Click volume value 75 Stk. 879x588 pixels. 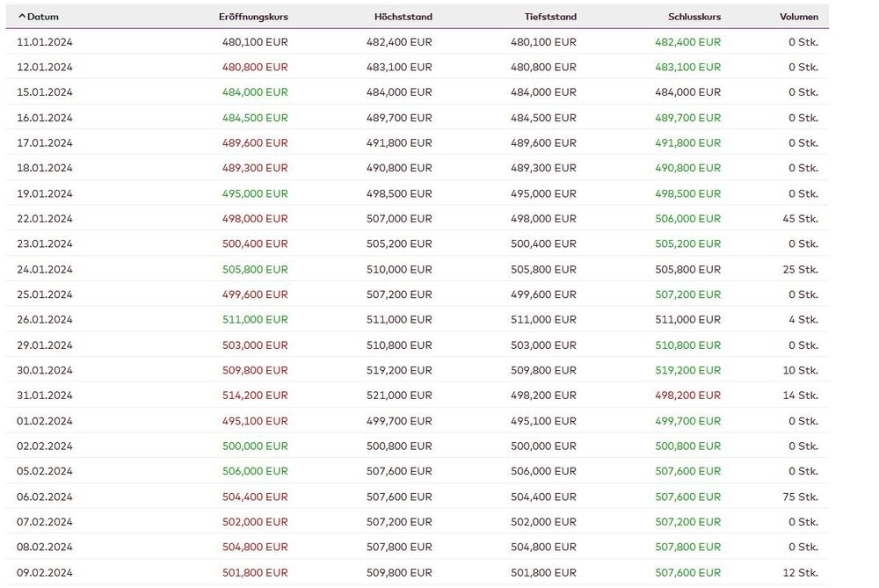[x=800, y=497]
